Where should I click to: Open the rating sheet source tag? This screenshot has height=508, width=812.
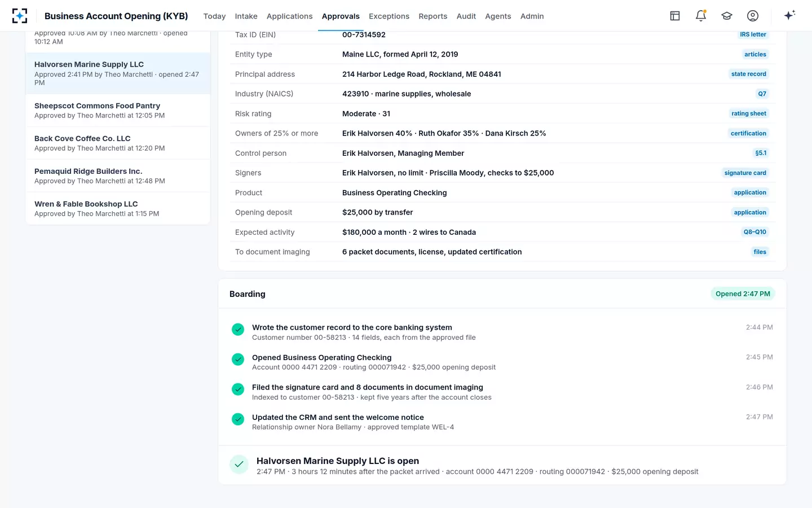749,113
